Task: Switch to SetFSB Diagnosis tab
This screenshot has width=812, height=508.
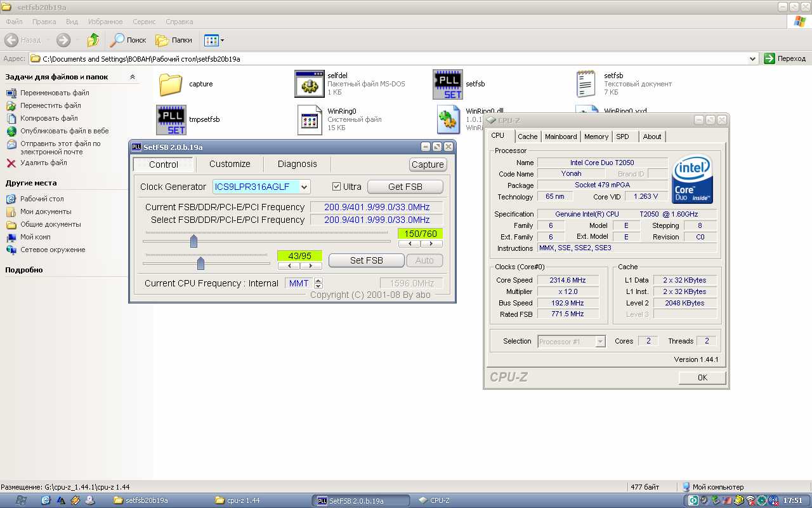Action: click(297, 164)
